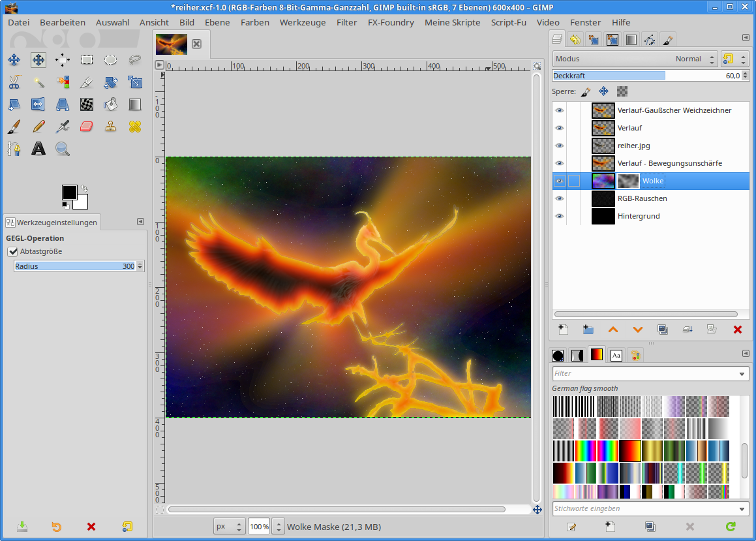Viewport: 756px width, 541px height.
Task: Choose the Text tool
Action: coord(38,149)
